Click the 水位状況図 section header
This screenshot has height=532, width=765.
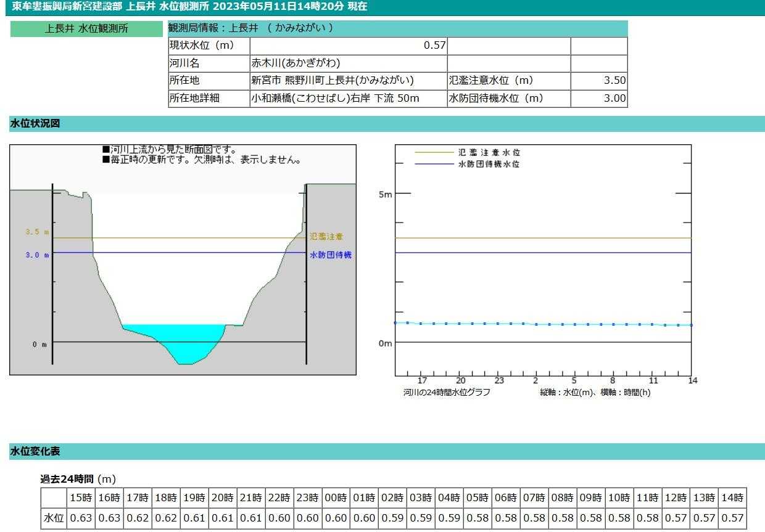(x=35, y=124)
